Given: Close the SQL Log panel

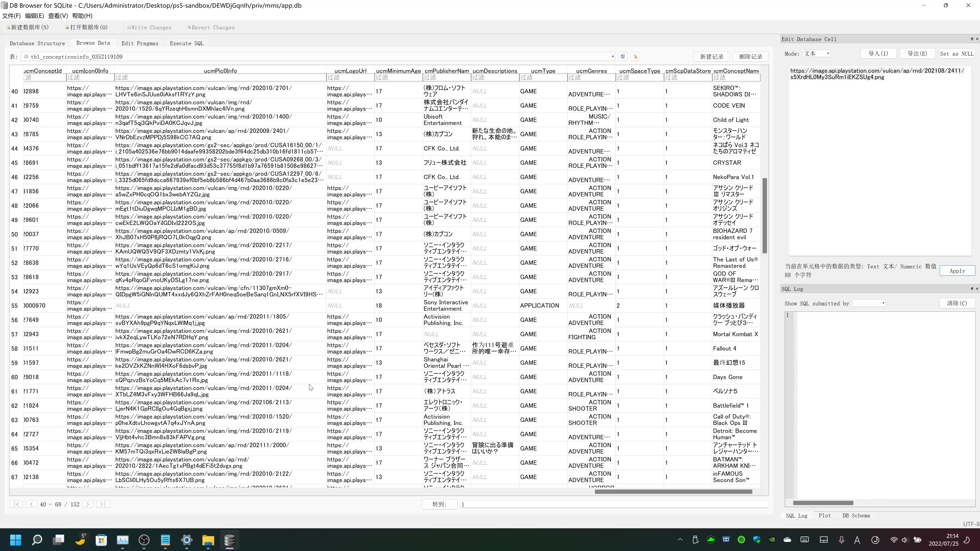Looking at the screenshot, I should point(977,289).
